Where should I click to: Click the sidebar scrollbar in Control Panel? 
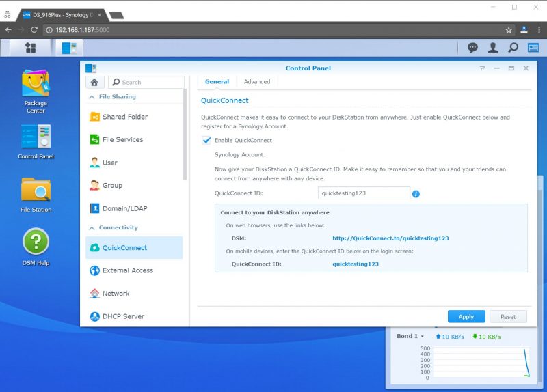point(185,135)
